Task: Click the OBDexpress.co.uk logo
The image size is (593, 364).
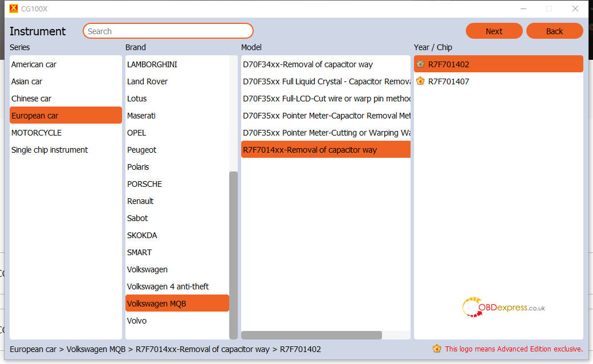Action: (x=503, y=307)
